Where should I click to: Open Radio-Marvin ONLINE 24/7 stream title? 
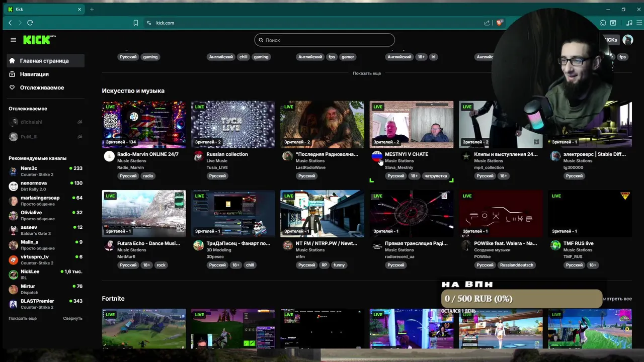(148, 154)
